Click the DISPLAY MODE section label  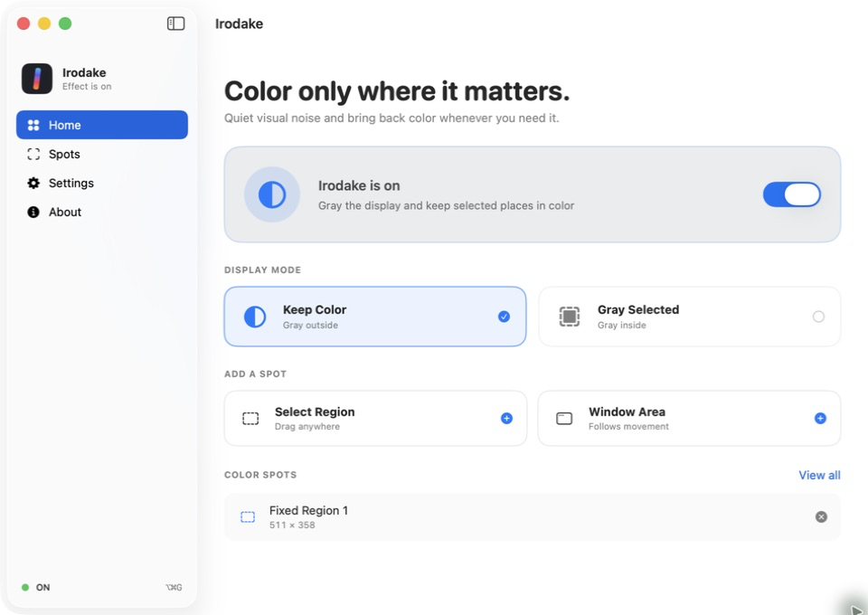click(262, 270)
